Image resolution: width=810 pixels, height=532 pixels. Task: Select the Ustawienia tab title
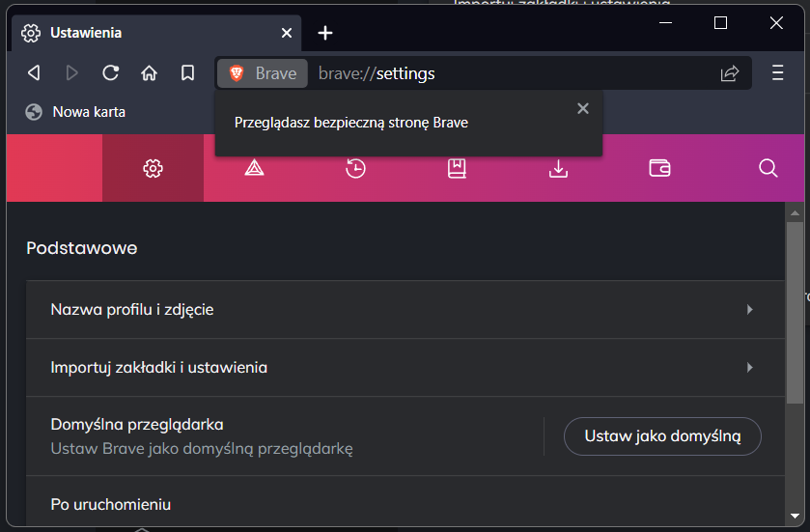(86, 33)
